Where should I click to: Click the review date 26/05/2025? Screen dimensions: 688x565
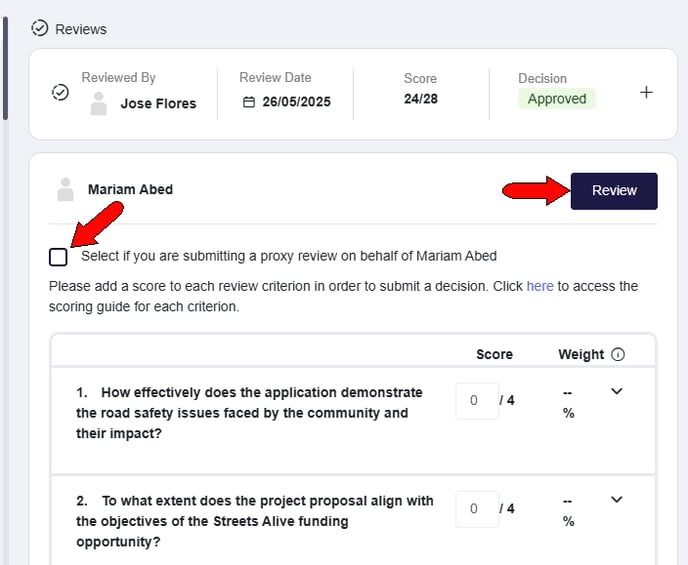pos(297,102)
